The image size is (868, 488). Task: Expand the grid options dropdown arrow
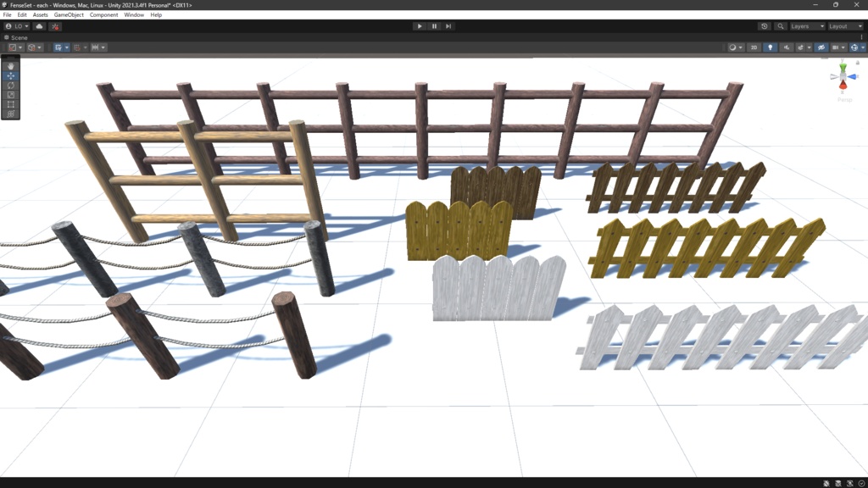pyautogui.click(x=66, y=47)
